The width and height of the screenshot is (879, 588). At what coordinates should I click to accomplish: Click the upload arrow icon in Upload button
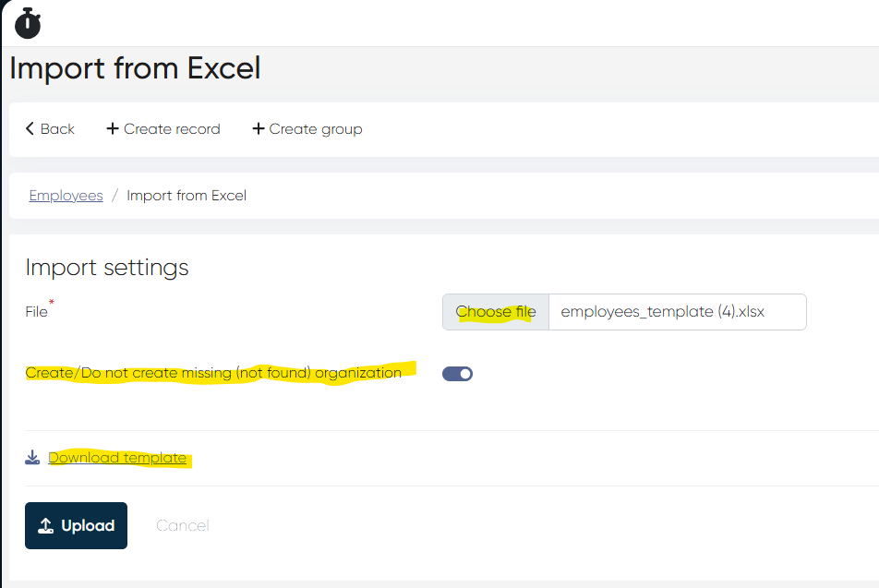click(45, 526)
